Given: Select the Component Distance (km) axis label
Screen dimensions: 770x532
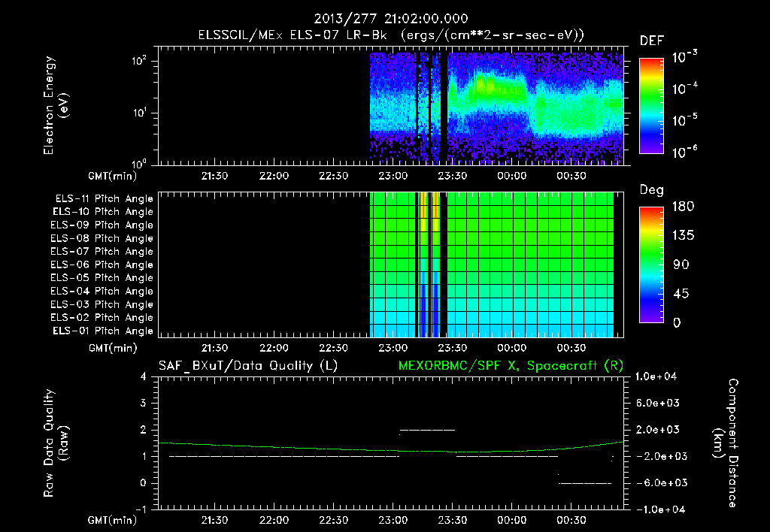Looking at the screenshot, I should (x=726, y=443).
